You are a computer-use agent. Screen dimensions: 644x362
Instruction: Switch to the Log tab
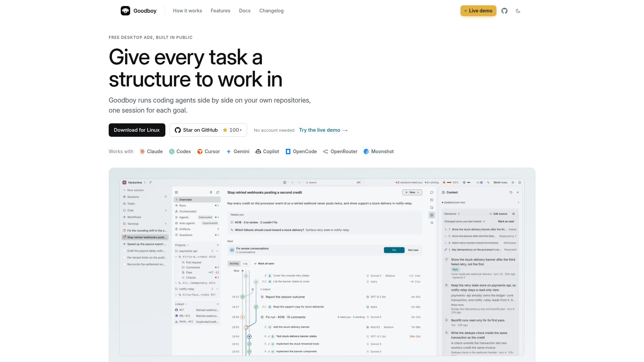[245, 264]
